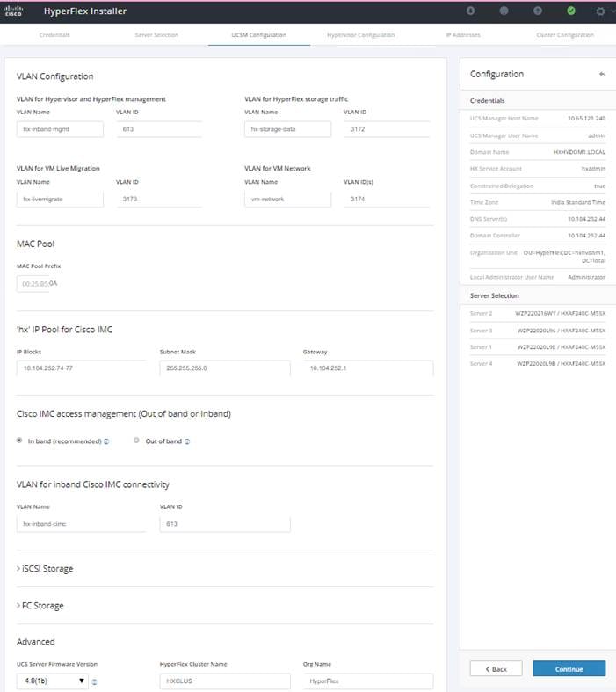
Task: Go to the Credentials tab
Action: [54, 35]
